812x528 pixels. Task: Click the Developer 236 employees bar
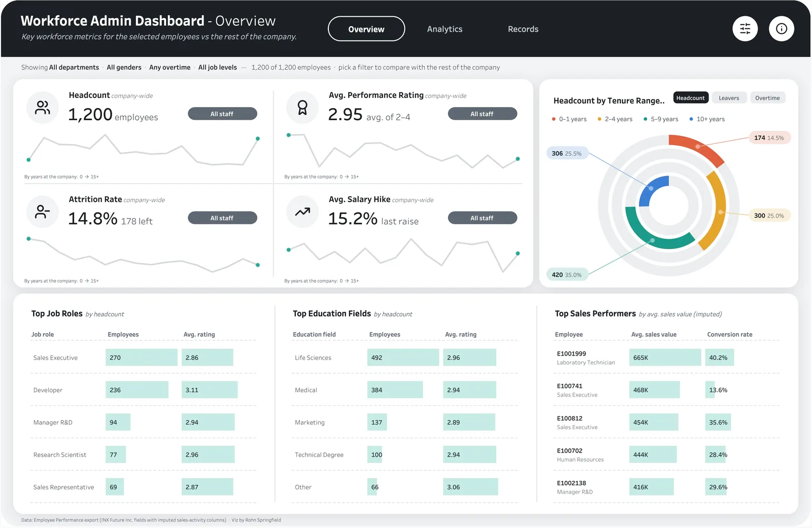137,390
